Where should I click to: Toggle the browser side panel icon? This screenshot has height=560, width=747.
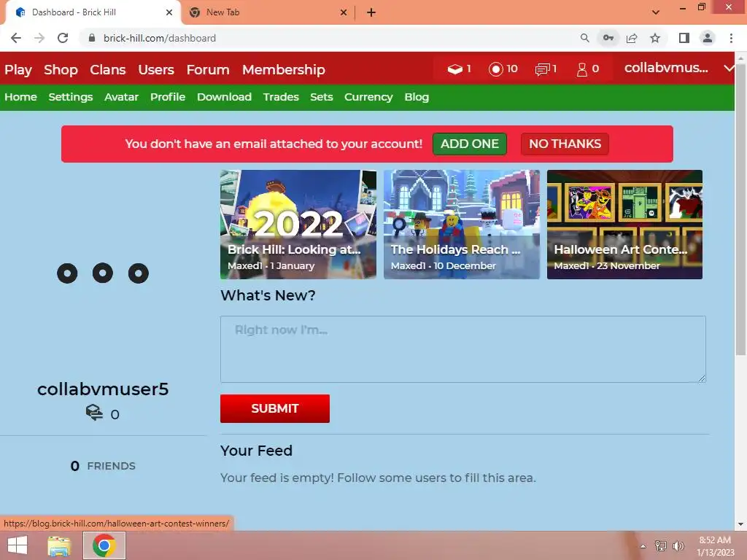point(684,38)
